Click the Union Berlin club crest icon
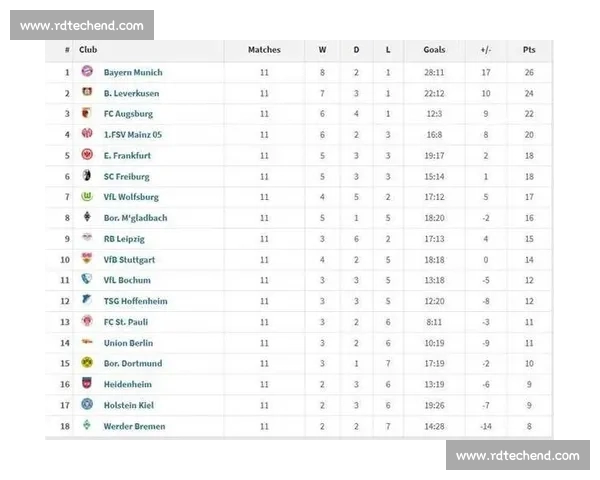This screenshot has height=480, width=600. (87, 343)
